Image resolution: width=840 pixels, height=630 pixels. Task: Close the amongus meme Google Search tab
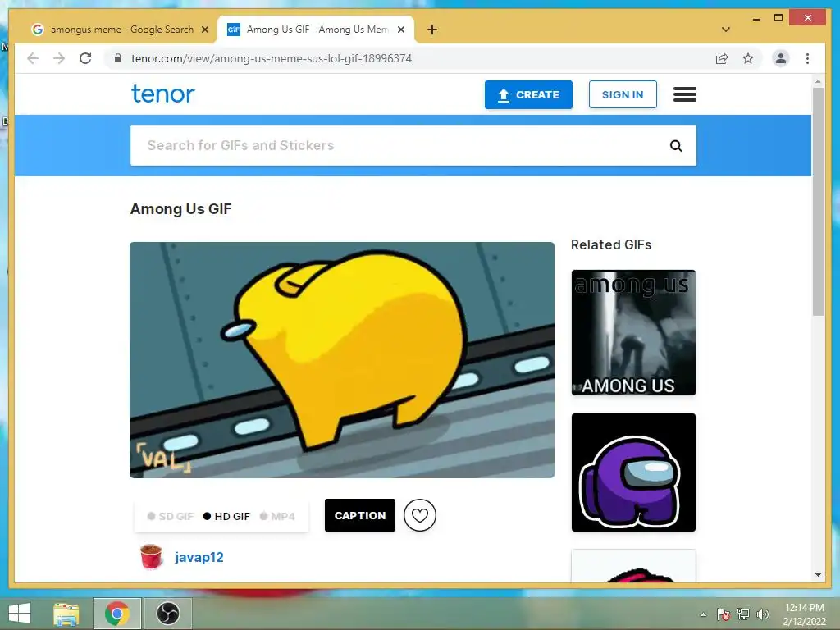click(x=204, y=30)
